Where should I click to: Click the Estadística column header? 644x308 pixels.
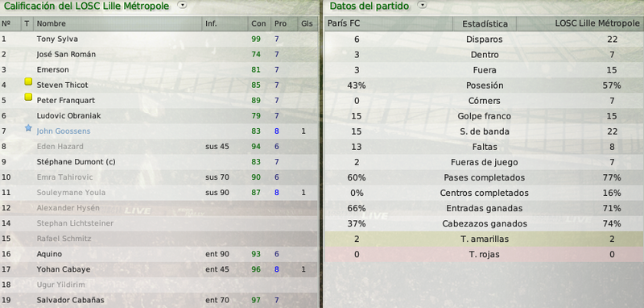point(485,23)
